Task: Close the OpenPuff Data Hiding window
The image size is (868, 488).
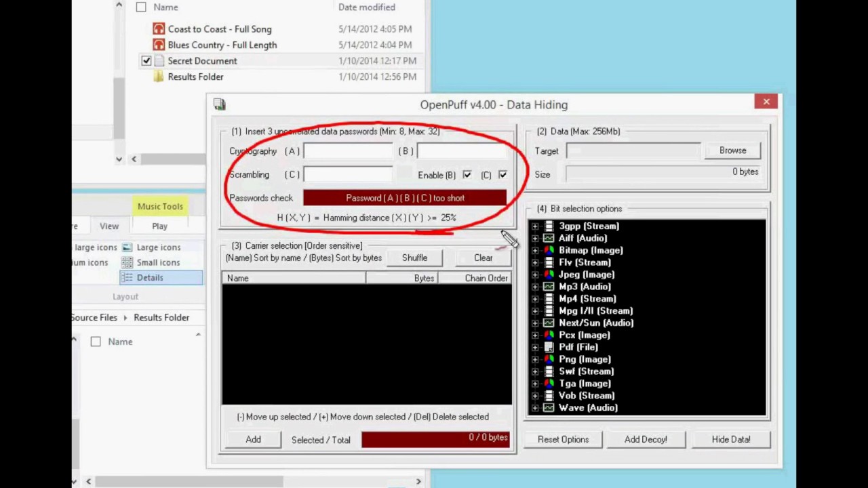Action: (766, 102)
